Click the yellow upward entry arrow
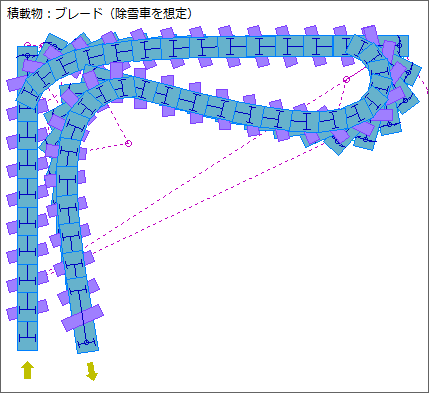Screen dimensions: 430x394 (x=27, y=370)
